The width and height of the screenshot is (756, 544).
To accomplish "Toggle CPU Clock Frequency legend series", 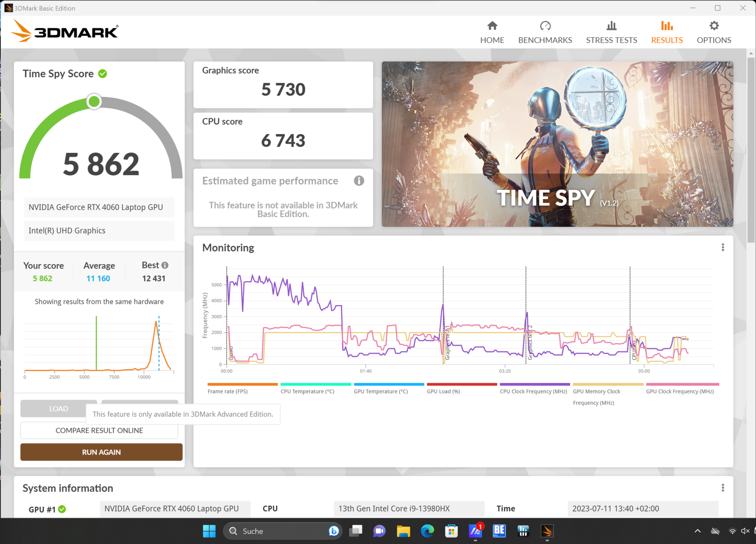I will 535,388.
